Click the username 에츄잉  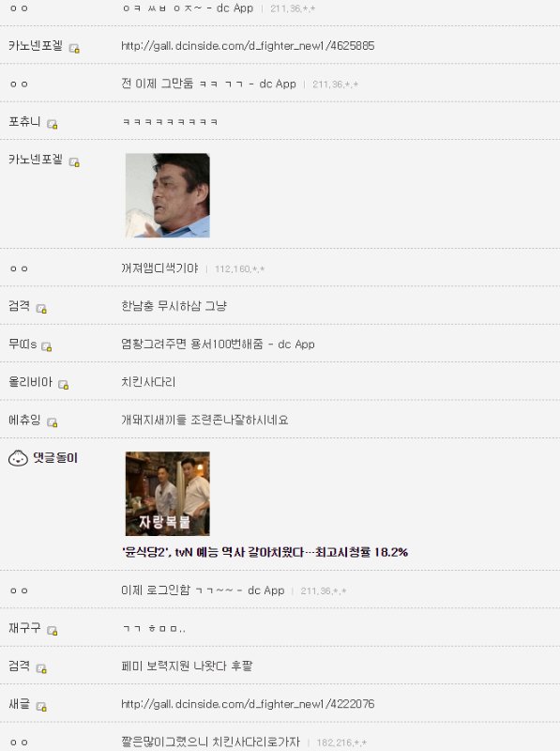coord(24,420)
